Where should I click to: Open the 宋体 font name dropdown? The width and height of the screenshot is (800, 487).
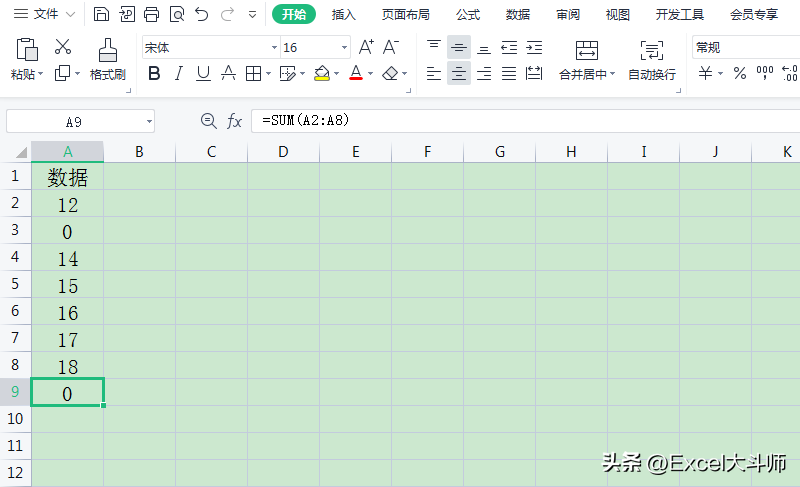click(274, 47)
